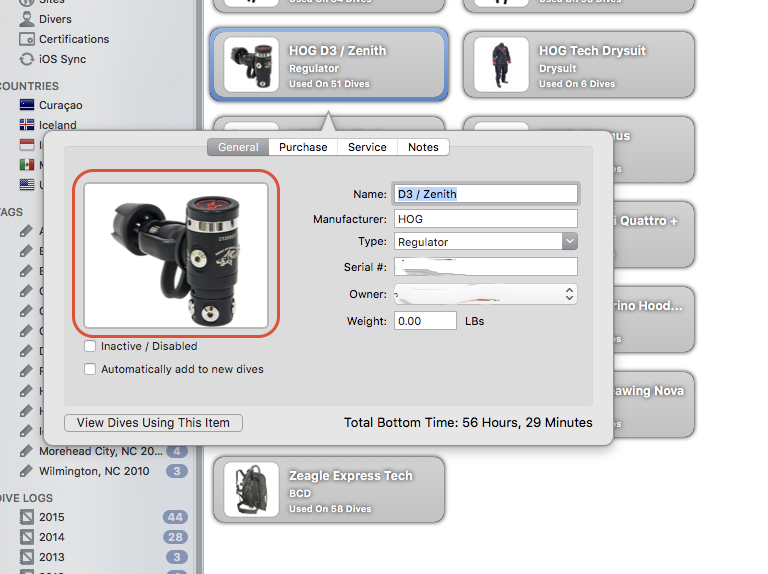Switch to the Service tab

pyautogui.click(x=367, y=147)
